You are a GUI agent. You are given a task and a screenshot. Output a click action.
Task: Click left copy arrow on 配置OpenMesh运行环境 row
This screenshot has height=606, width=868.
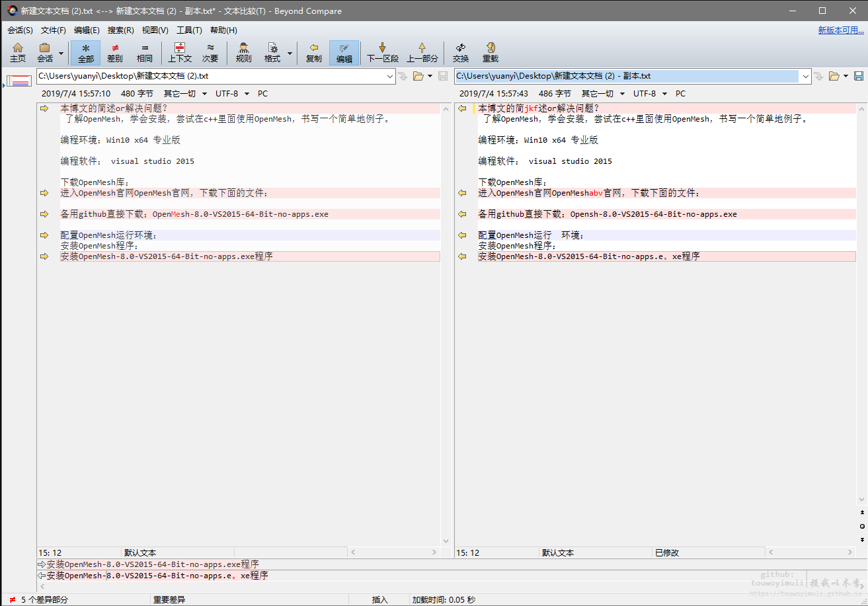click(44, 235)
